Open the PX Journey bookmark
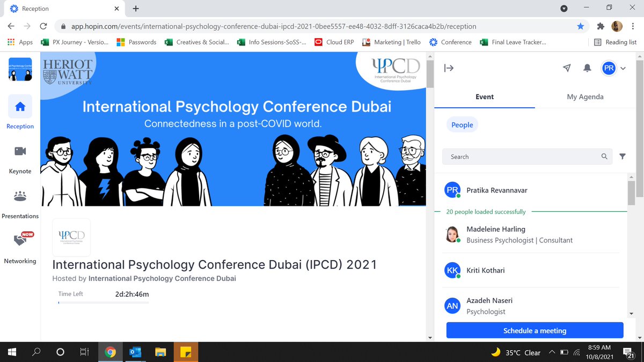This screenshot has height=362, width=644. coord(75,42)
